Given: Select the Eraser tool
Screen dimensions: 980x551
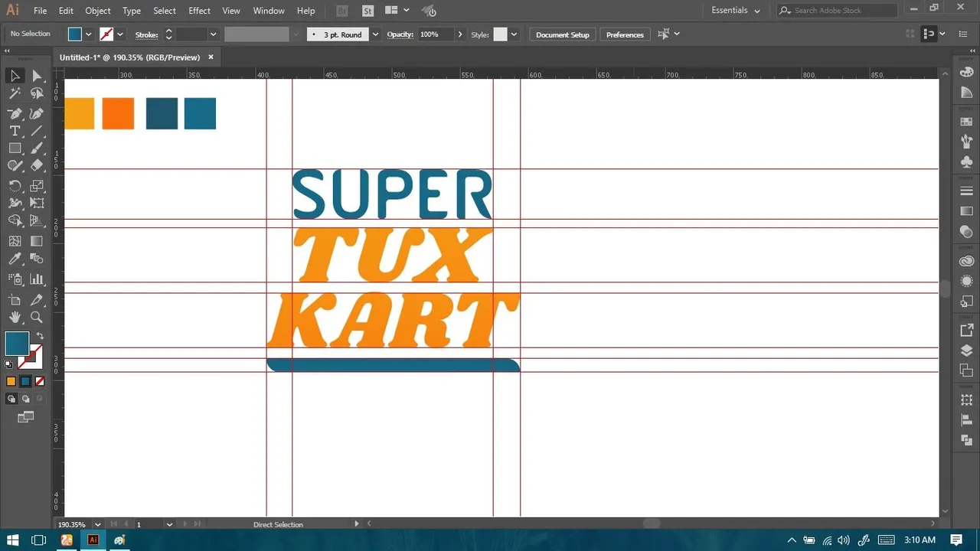Looking at the screenshot, I should pos(36,165).
